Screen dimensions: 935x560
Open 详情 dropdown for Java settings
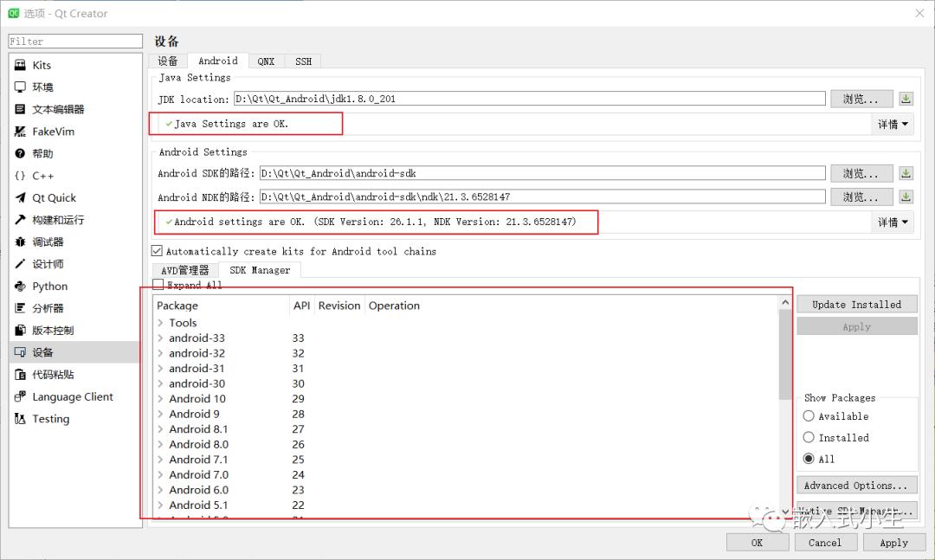(x=893, y=124)
